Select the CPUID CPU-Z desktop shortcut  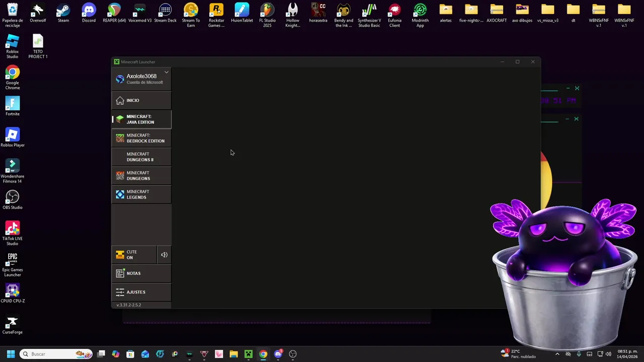coord(13,294)
